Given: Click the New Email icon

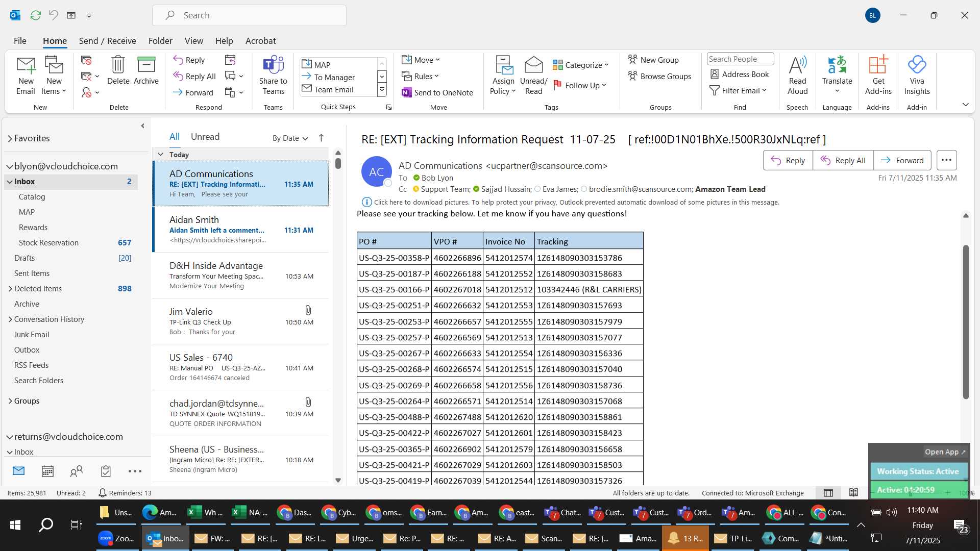Looking at the screenshot, I should point(26,65).
